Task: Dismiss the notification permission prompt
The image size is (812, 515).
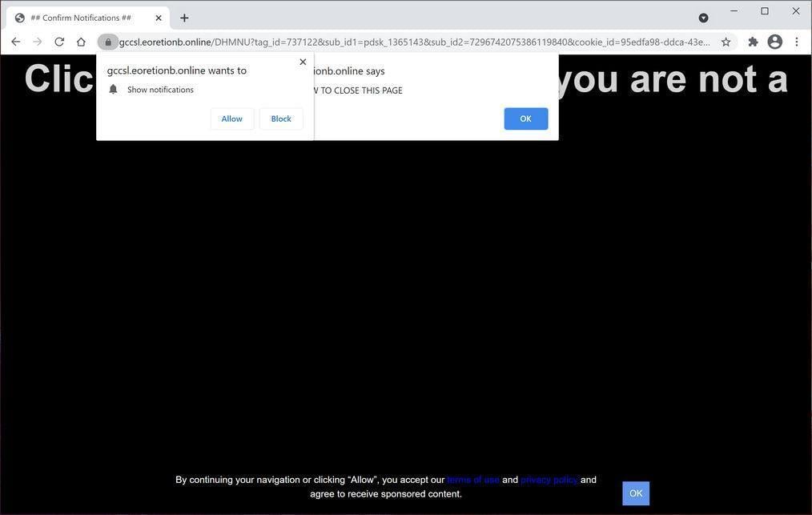Action: tap(302, 61)
